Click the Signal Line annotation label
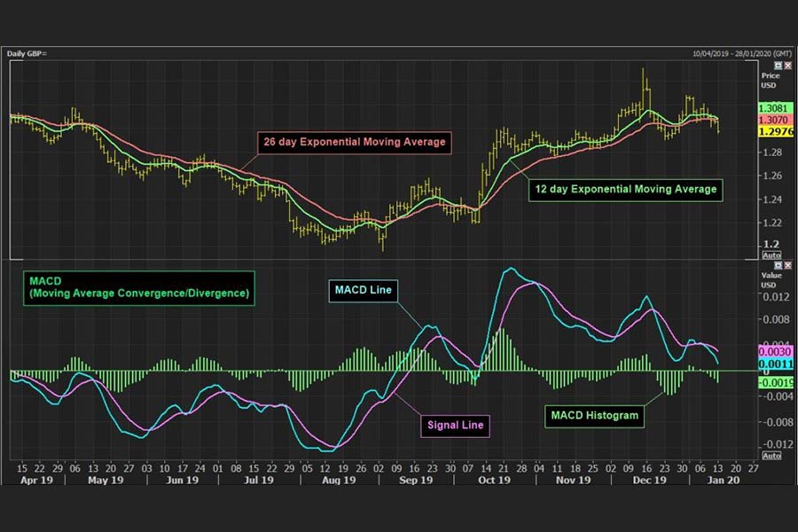Screen dimensions: 798x532 pyautogui.click(x=455, y=425)
